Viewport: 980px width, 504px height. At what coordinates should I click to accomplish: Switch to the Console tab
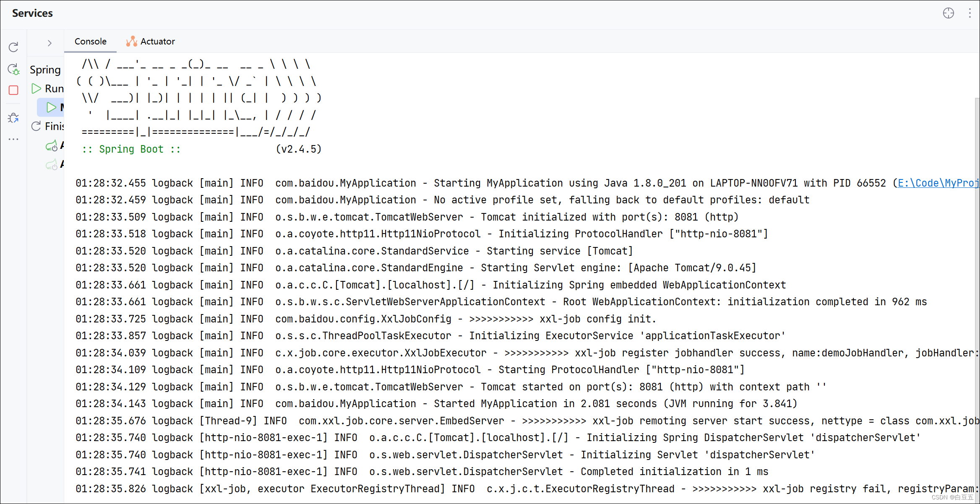click(x=90, y=42)
